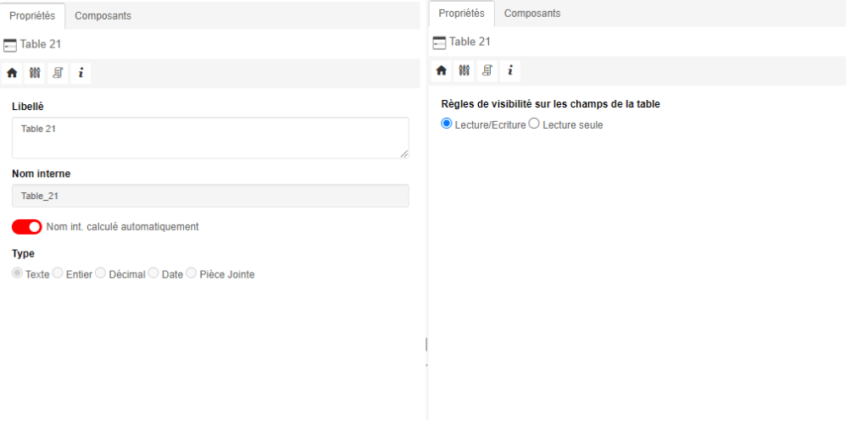Image resolution: width=868 pixels, height=426 pixels.
Task: Toggle 'Nom int. calculé automatiquement' switch
Action: 27,227
